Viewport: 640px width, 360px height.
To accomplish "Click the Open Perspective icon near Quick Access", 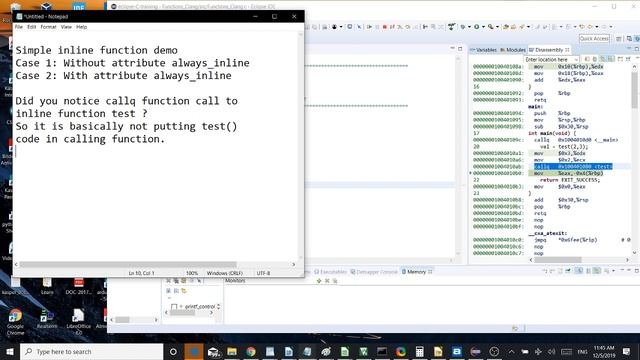I will point(619,38).
